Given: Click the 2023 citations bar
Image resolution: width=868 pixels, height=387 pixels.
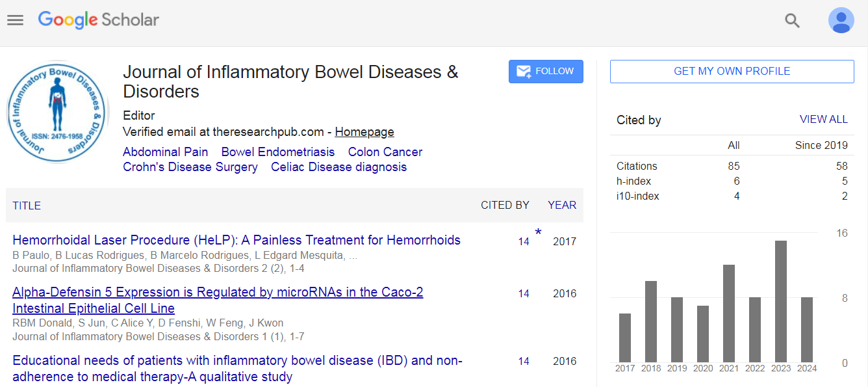Looking at the screenshot, I should (x=781, y=301).
